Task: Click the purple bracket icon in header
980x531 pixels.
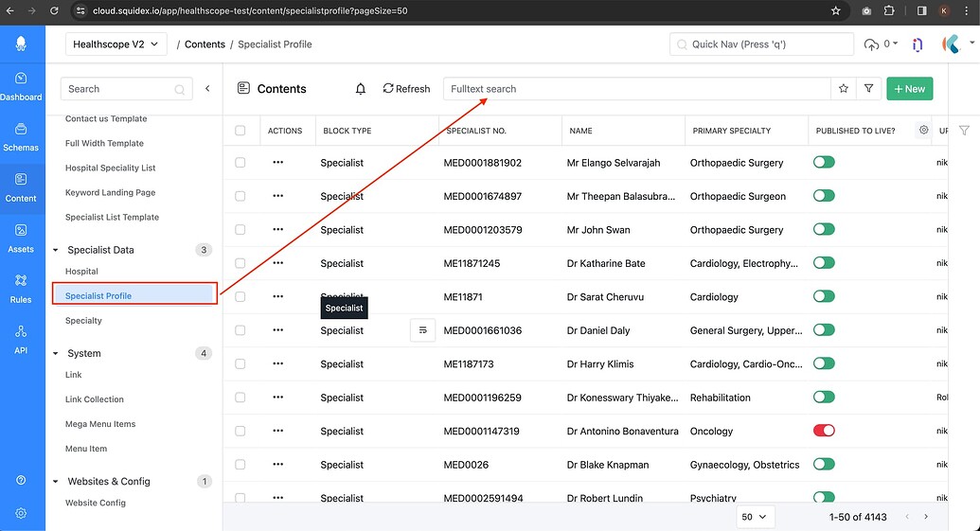Action: point(918,44)
